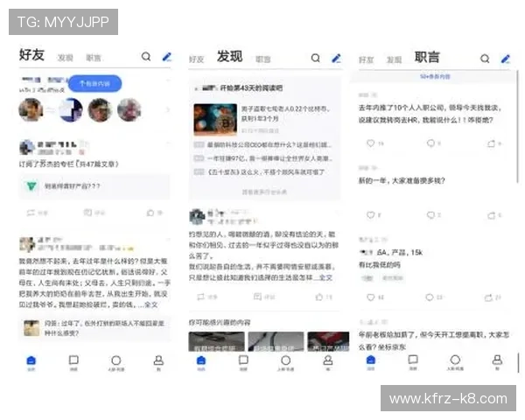The height and width of the screenshot is (420, 525).
Task: Open the fourth friend avatar in stories row
Action: coord(129,109)
